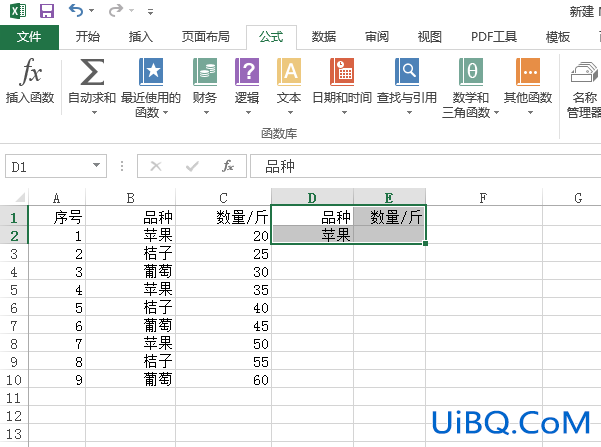Screen dimensions: 601x447
Task: Select the 公式 tab
Action: click(271, 37)
